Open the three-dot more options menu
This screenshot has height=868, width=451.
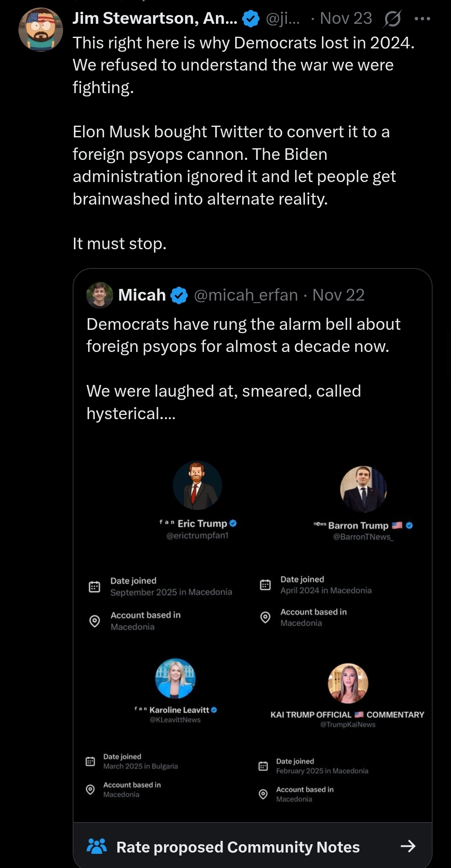coord(422,19)
